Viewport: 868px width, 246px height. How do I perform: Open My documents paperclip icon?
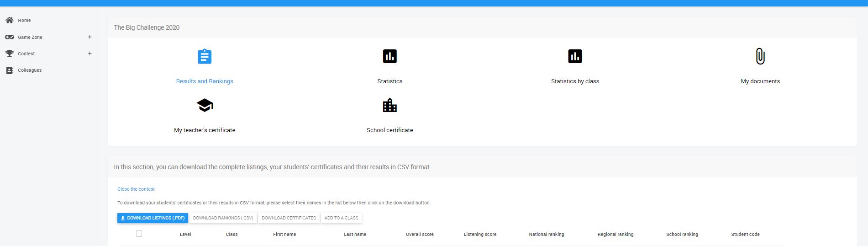(760, 56)
